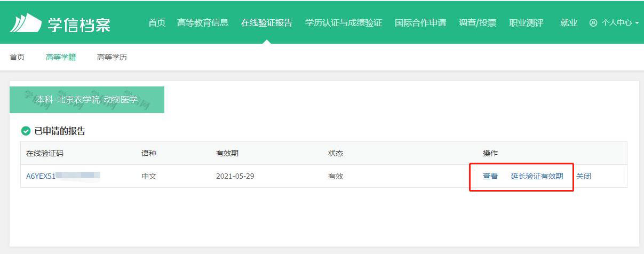This screenshot has width=644, height=254.
Task: Click the user avatar icon beside 个人中心
Action: click(593, 23)
